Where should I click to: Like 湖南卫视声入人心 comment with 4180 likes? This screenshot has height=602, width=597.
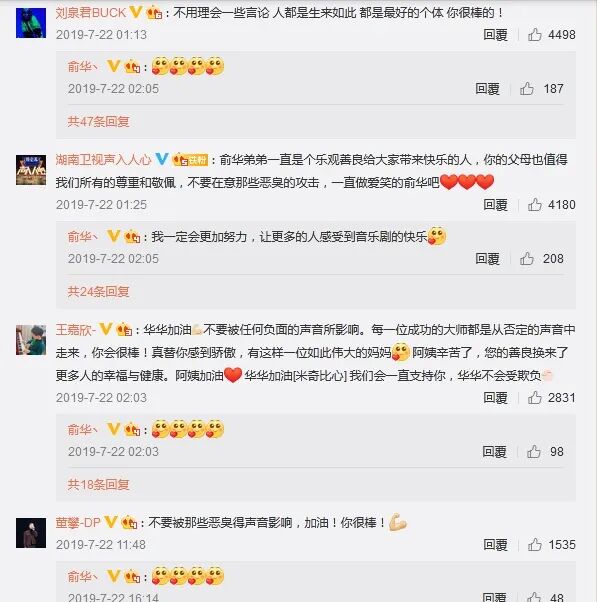click(534, 205)
